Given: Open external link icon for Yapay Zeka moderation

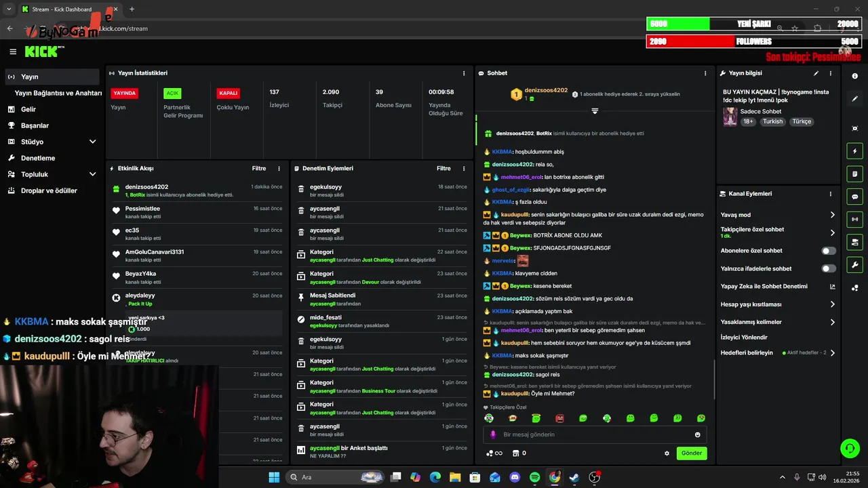Looking at the screenshot, I should tap(832, 287).
